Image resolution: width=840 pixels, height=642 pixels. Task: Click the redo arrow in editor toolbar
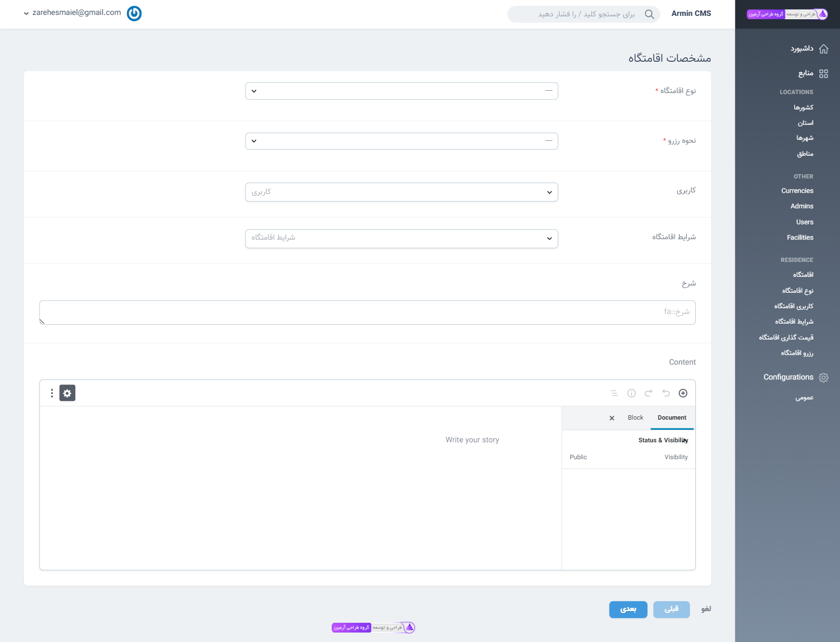coord(648,393)
